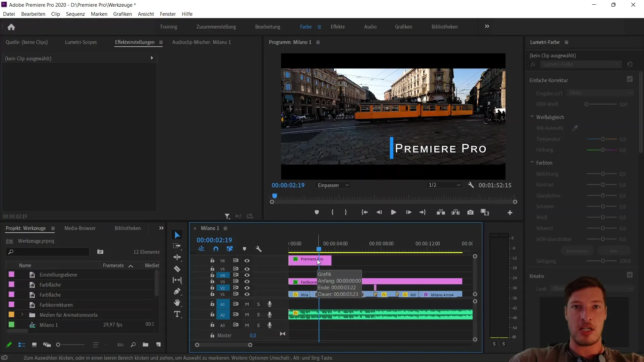Enable voice-over record on A3

pos(269,325)
